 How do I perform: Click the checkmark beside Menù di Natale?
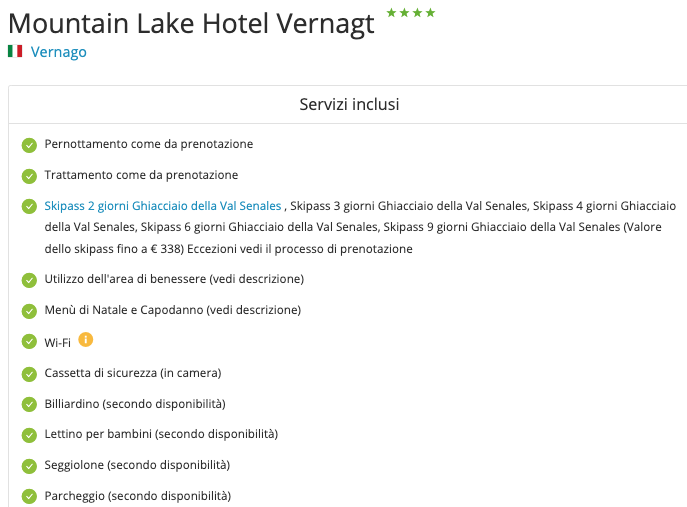29,311
